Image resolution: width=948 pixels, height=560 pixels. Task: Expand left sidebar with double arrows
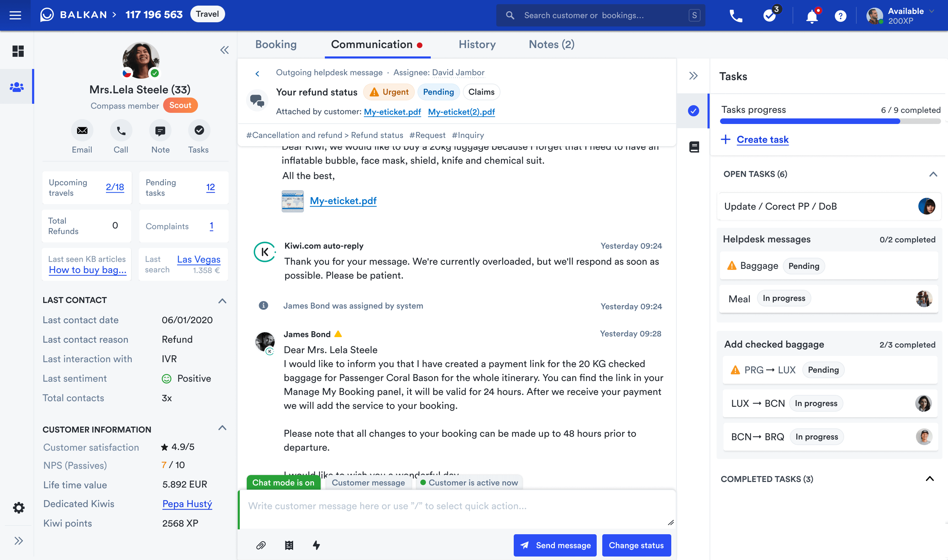pos(18,541)
